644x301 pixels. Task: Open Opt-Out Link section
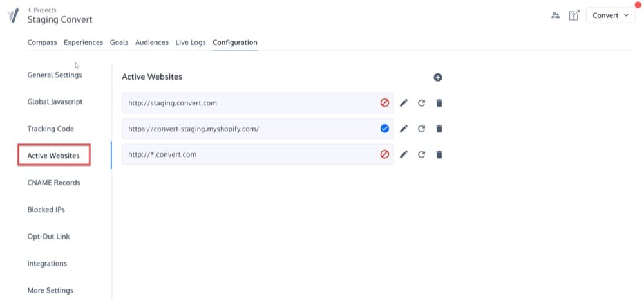point(48,237)
